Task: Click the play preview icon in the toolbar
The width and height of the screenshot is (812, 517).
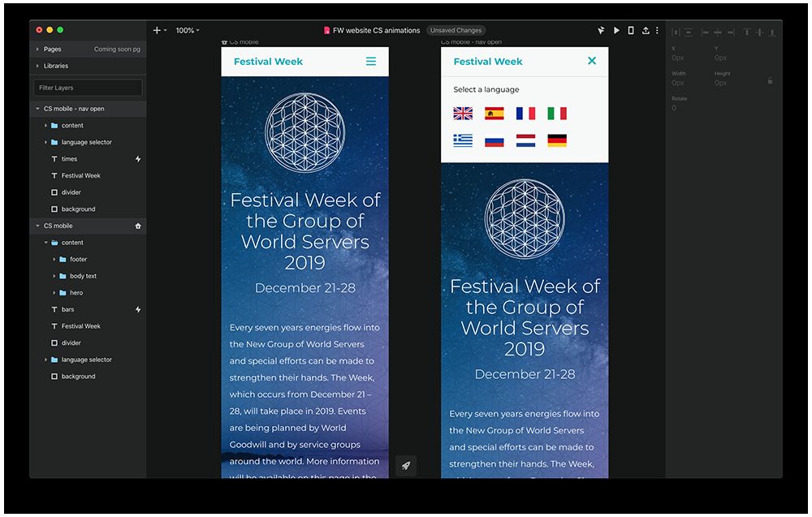Action: coord(616,31)
